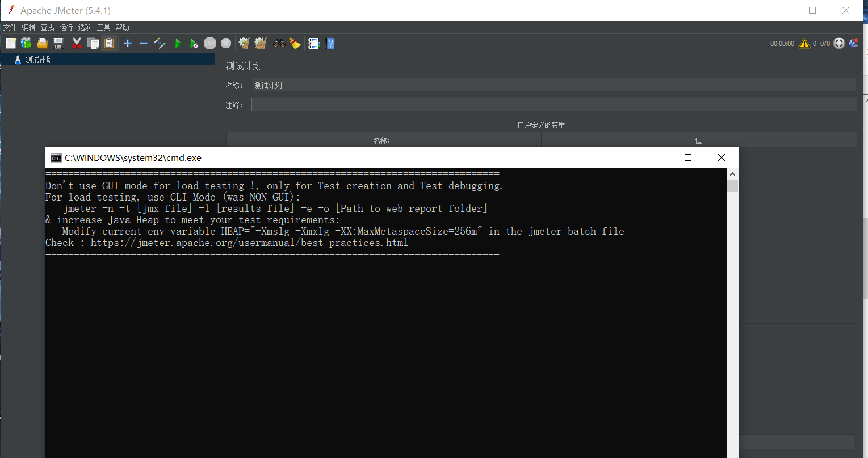Click the 名称 input field
This screenshot has height=458, width=868.
coord(554,85)
